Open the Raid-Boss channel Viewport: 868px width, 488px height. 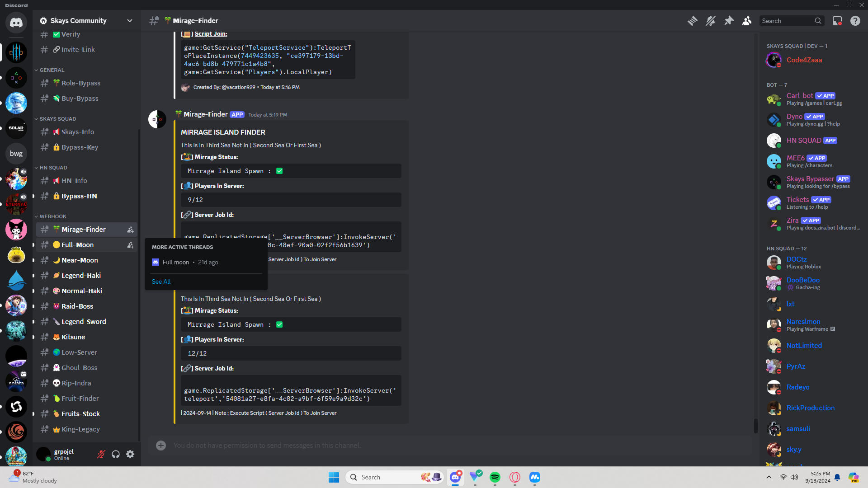point(86,306)
